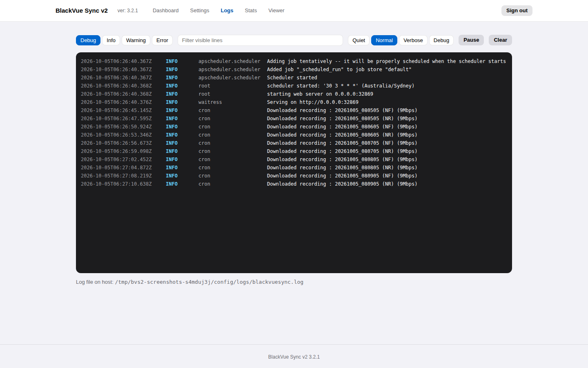Open the Dashboard page

point(166,11)
